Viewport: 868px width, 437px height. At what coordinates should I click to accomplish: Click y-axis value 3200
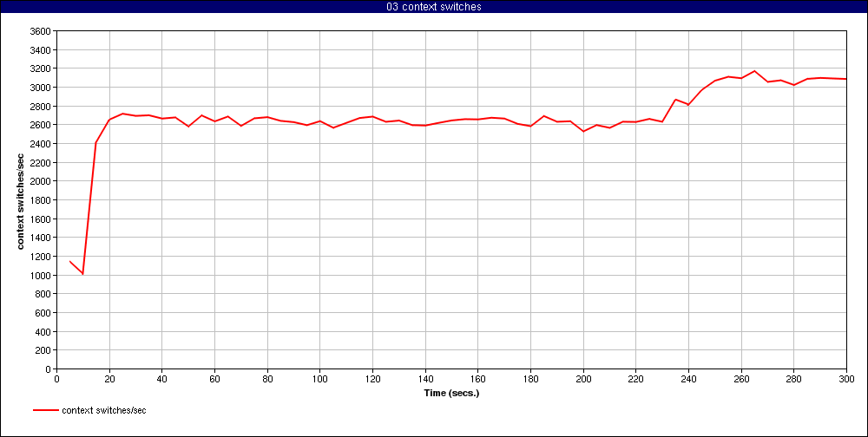pos(42,68)
